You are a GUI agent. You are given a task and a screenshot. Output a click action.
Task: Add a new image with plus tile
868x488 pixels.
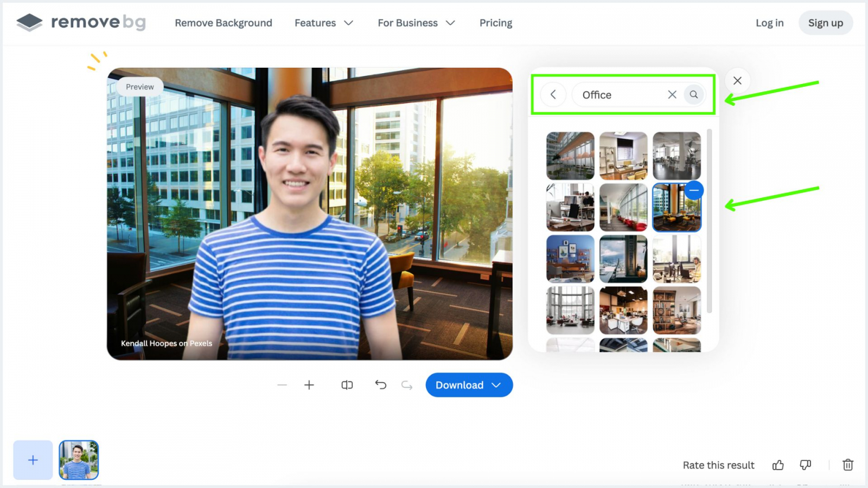33,460
